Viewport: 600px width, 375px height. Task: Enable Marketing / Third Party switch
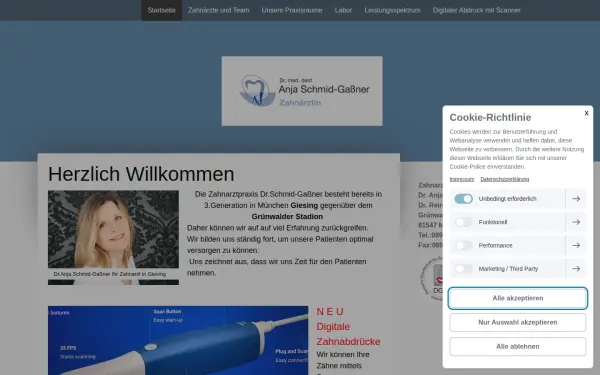tap(463, 269)
